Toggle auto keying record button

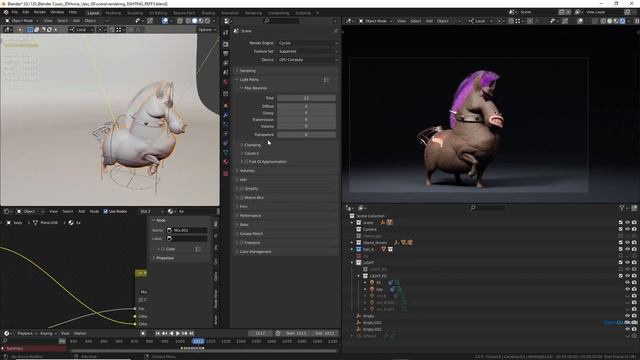pos(143,333)
